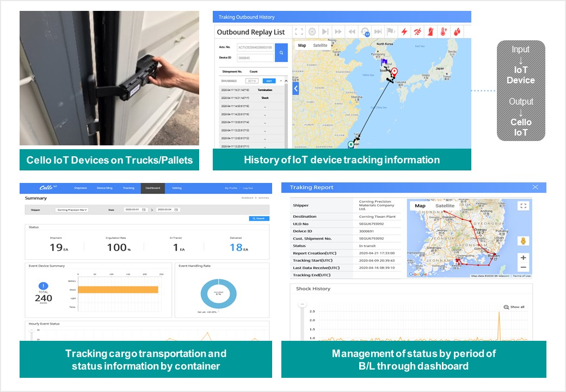Click the Device ID value 3000691
This screenshot has height=392, width=566.
[x=366, y=231]
